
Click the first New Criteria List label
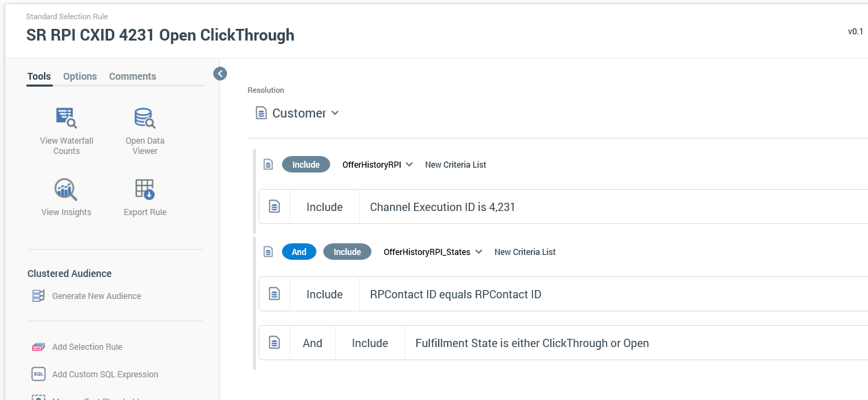(455, 165)
